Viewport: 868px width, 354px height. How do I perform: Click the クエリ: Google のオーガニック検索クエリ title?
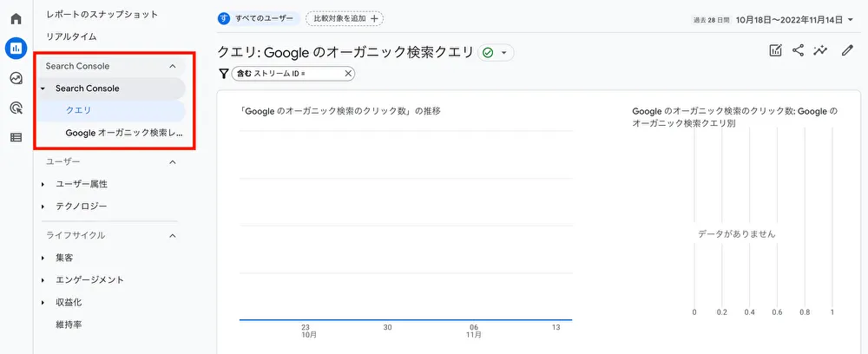(x=345, y=53)
